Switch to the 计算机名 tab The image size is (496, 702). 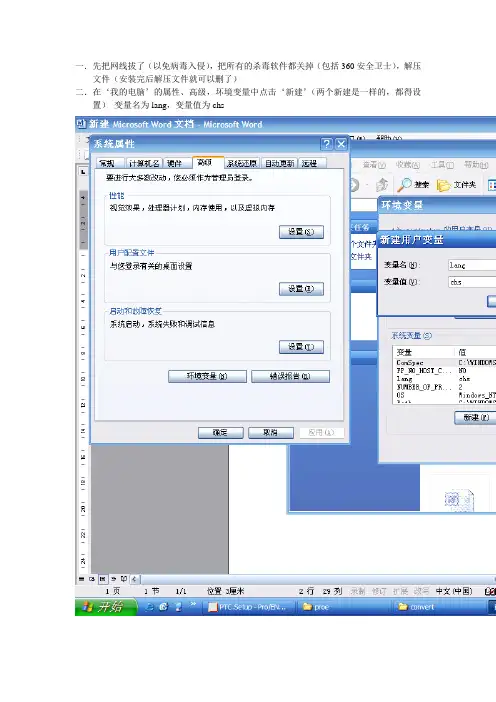point(144,163)
